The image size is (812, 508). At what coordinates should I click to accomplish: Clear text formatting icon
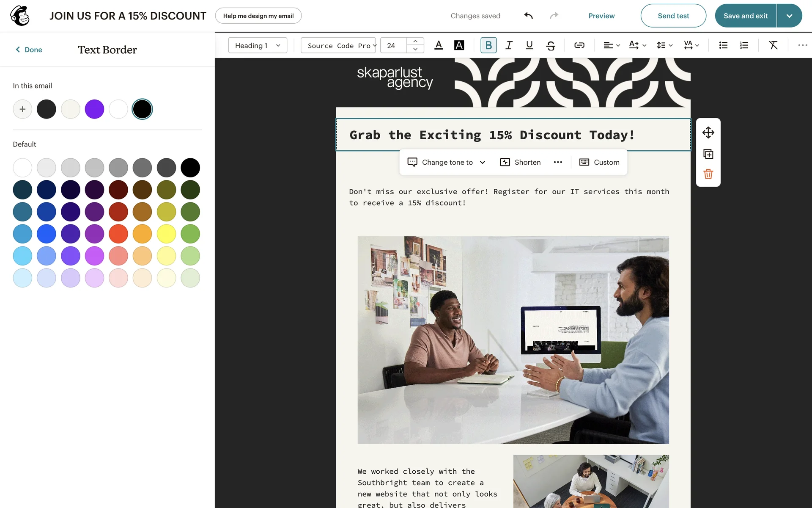(x=773, y=45)
